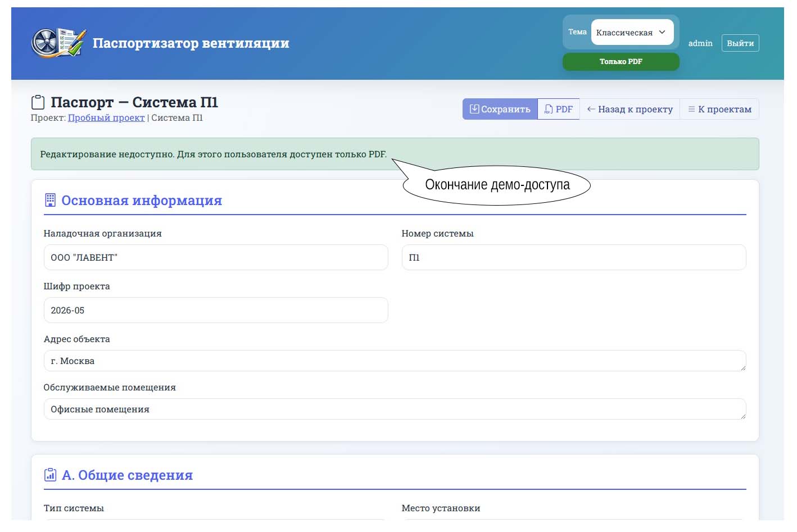
Task: Export passport using the PDF button
Action: coord(559,109)
